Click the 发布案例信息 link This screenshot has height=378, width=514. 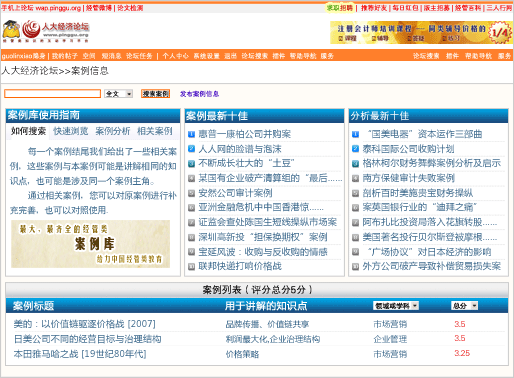point(199,94)
